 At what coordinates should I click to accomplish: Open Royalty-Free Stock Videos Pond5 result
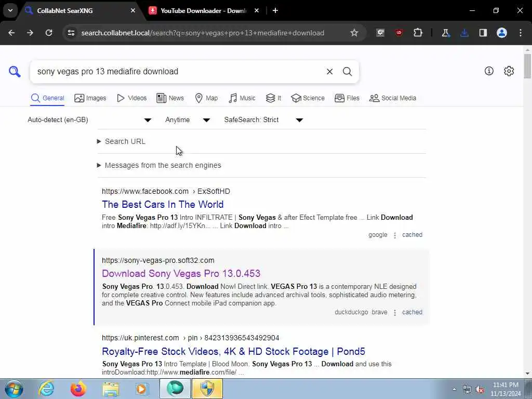[x=233, y=351]
